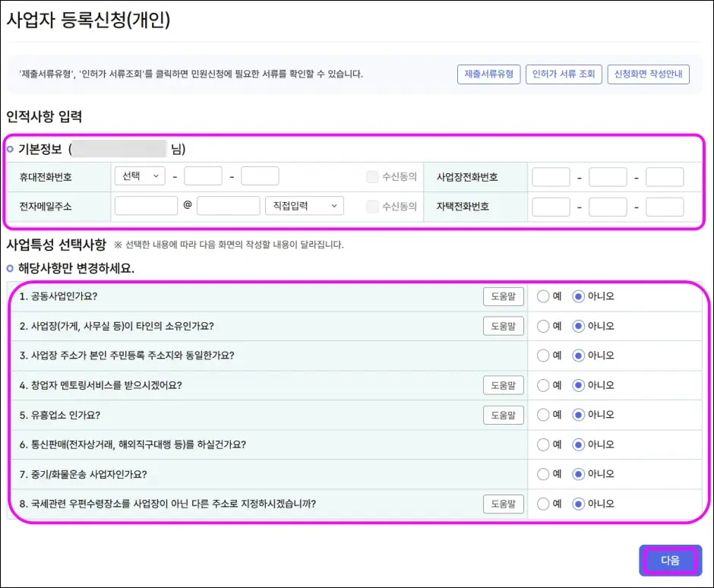This screenshot has width=714, height=588.
Task: Open 도움말 for 유흥업소 question
Action: [x=503, y=415]
